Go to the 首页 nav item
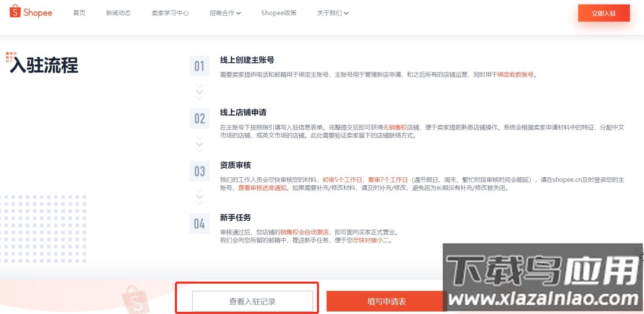This screenshot has width=644, height=314. tap(79, 13)
